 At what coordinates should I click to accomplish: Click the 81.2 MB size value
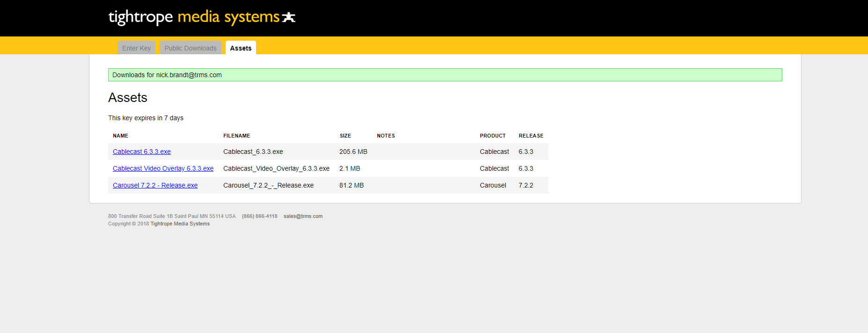pos(352,185)
